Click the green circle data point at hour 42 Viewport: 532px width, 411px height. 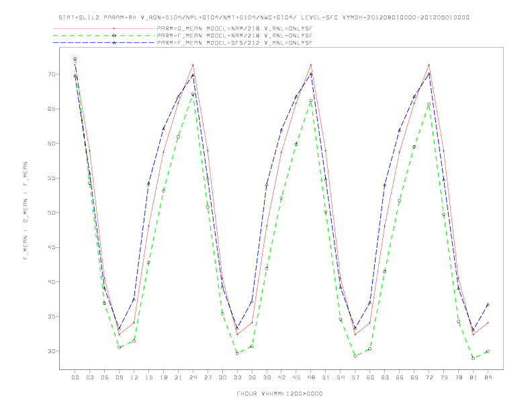click(x=281, y=197)
